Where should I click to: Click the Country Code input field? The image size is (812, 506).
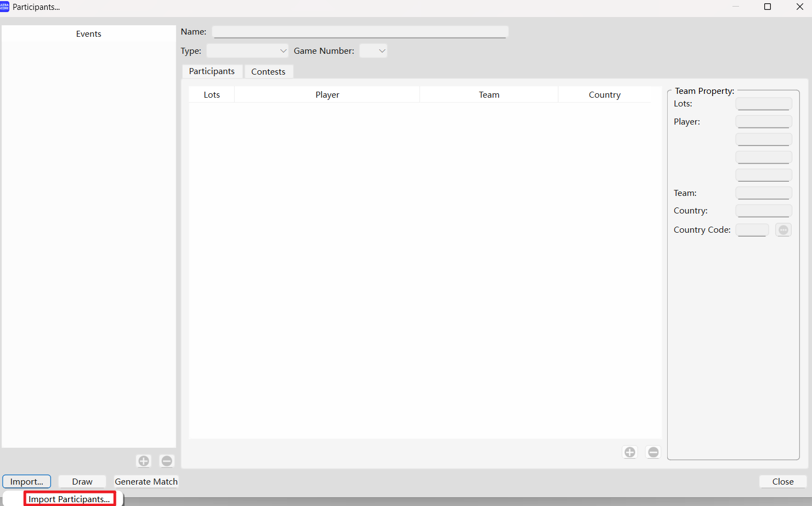coord(752,230)
